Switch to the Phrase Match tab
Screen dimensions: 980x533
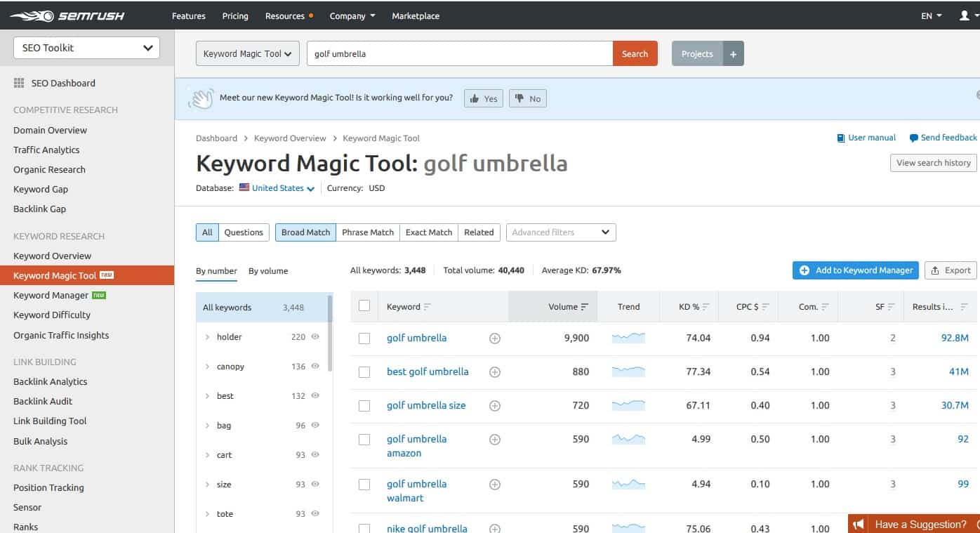(368, 232)
